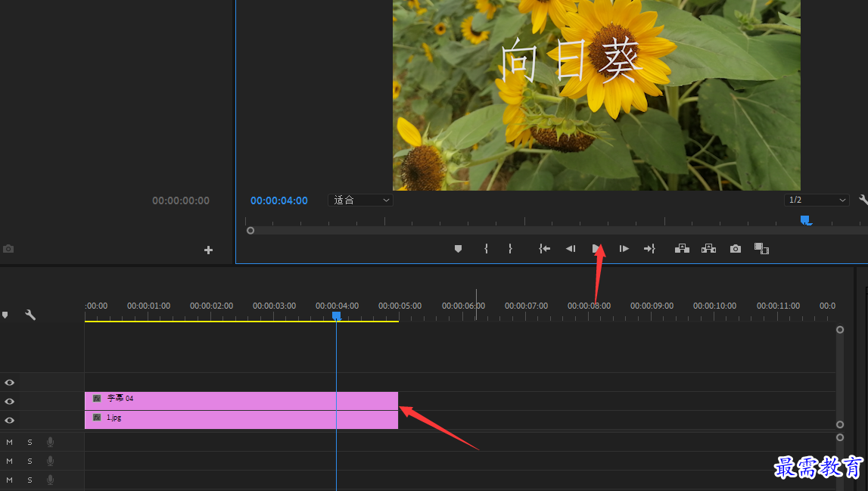
Task: Click the Lift button
Action: (x=682, y=249)
